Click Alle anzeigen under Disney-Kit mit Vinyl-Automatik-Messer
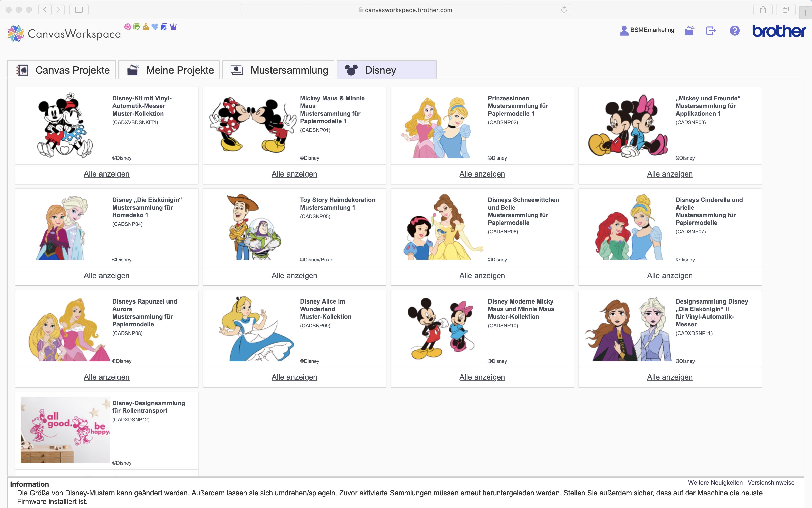Viewport: 812px width, 508px height. pyautogui.click(x=107, y=174)
